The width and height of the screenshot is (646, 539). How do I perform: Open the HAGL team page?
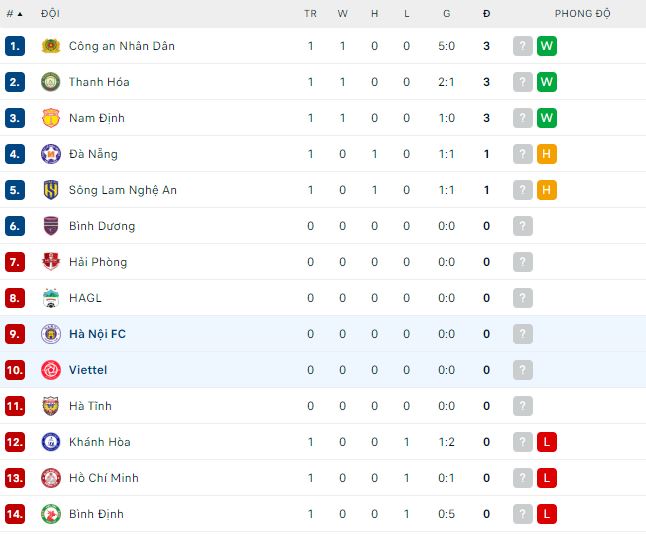pyautogui.click(x=85, y=298)
